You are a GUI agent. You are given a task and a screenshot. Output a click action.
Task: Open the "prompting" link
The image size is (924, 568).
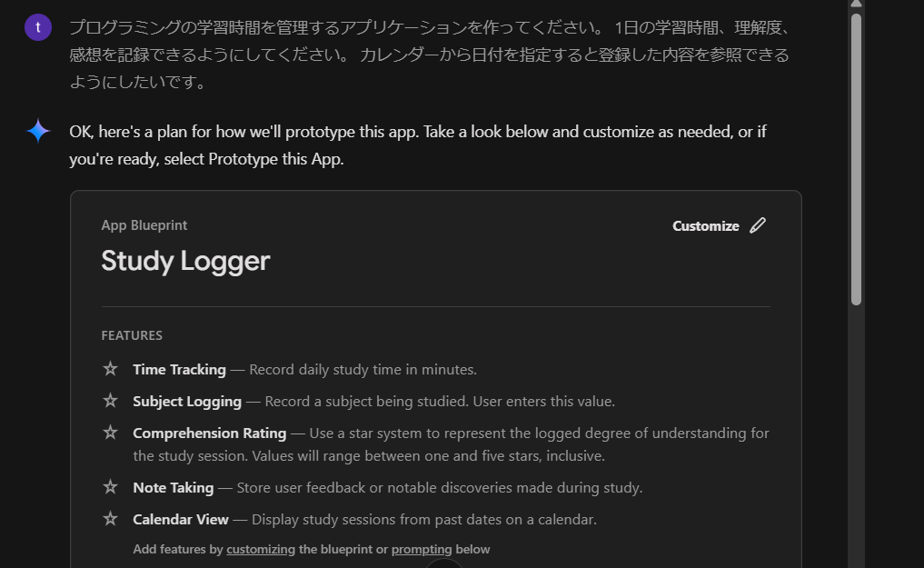click(422, 549)
